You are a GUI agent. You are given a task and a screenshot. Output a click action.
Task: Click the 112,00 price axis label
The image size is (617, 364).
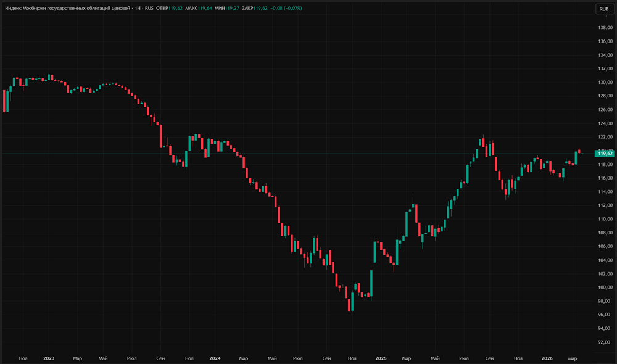605,205
